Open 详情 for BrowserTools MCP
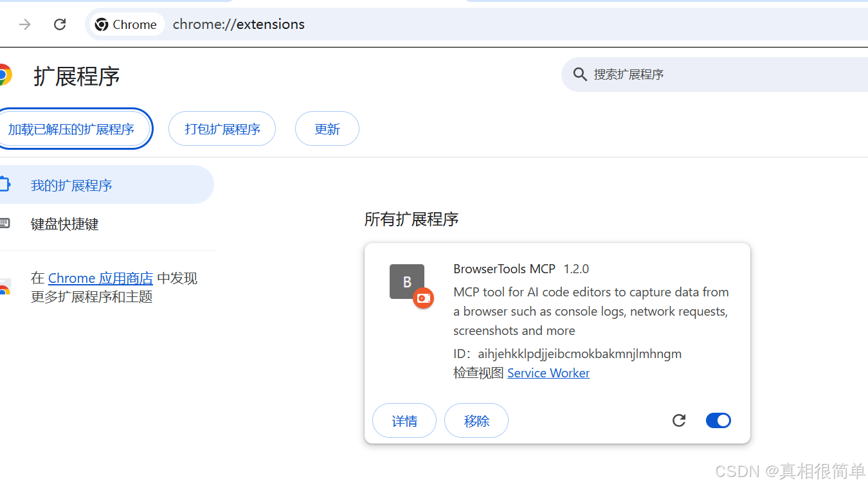This screenshot has width=868, height=486. coord(404,421)
